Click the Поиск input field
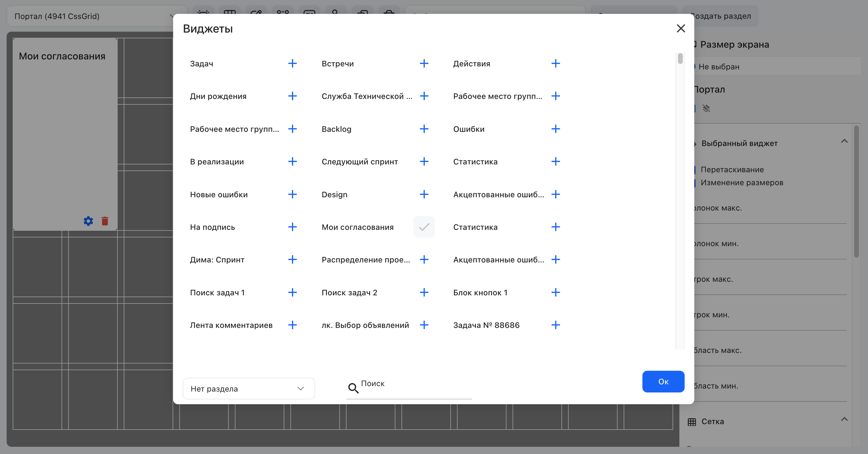Screen dimensions: 868x454 [x=409, y=388]
